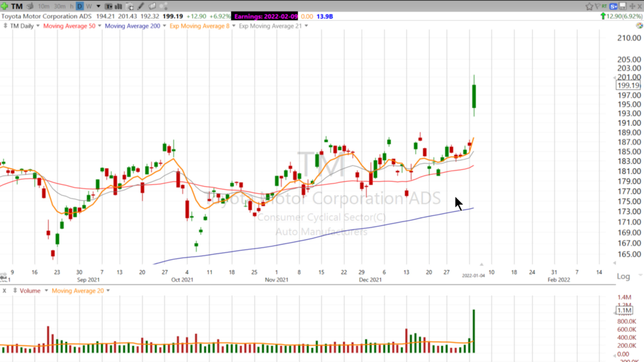Select the pencil drawing tool icon

[x=141, y=6]
